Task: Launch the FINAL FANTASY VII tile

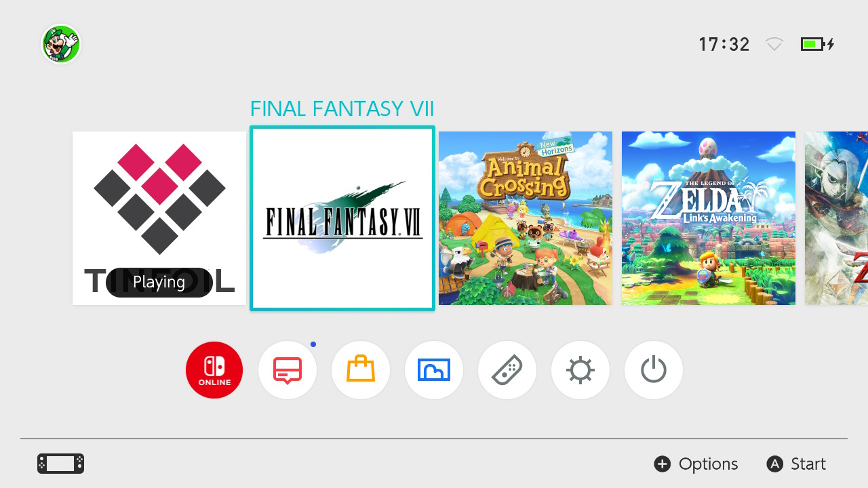Action: point(342,218)
